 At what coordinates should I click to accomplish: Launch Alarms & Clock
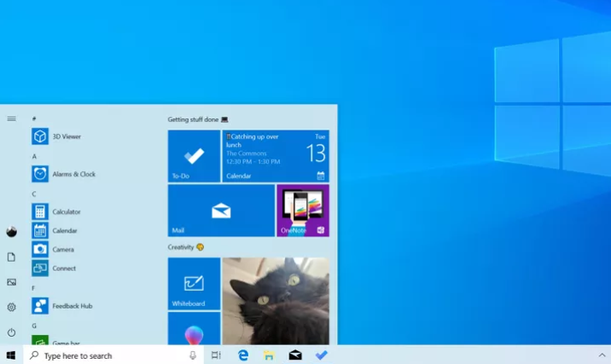tap(63, 174)
